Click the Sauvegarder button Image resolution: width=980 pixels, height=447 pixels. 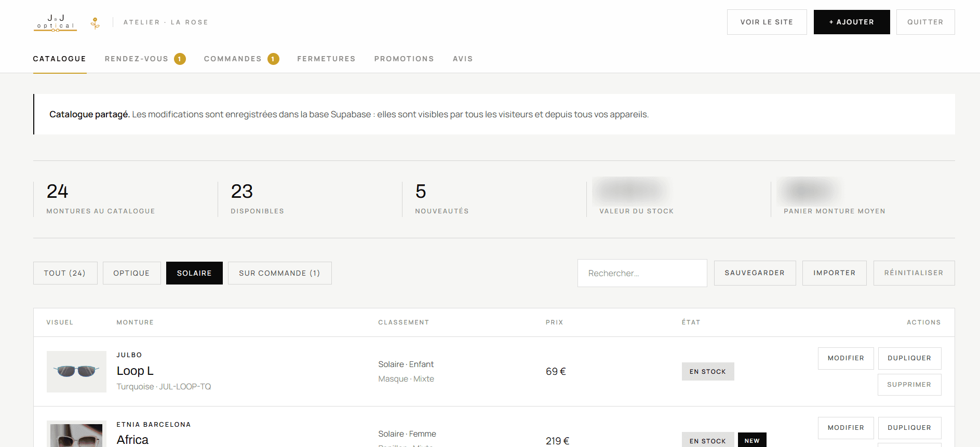pyautogui.click(x=755, y=273)
